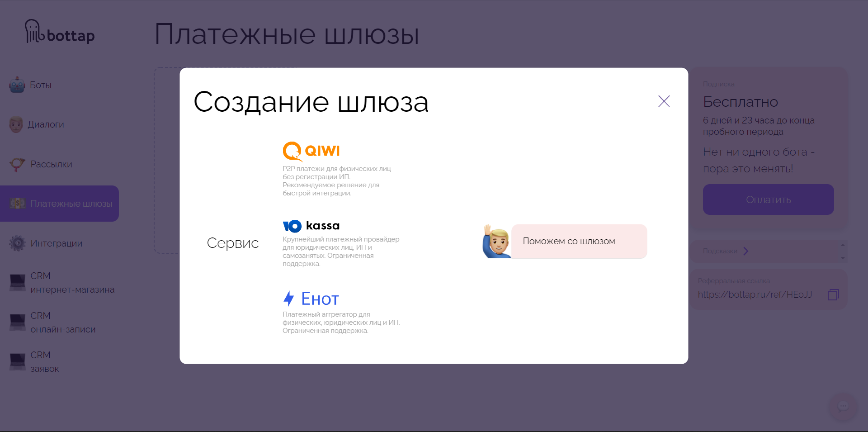Pick the Енот payment aggregator logo
Screen dimensions: 868x432
point(311,299)
